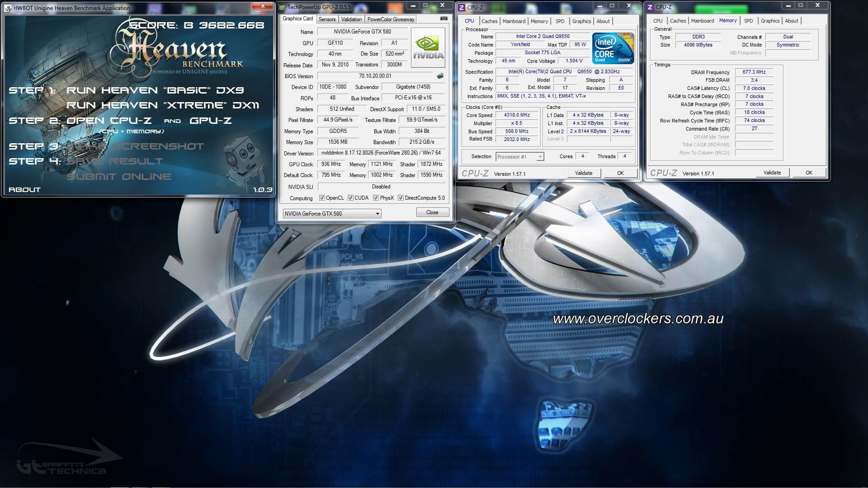Viewport: 868px width, 488px height.
Task: Click the Driver Version field in GPU-Z
Action: point(381,153)
